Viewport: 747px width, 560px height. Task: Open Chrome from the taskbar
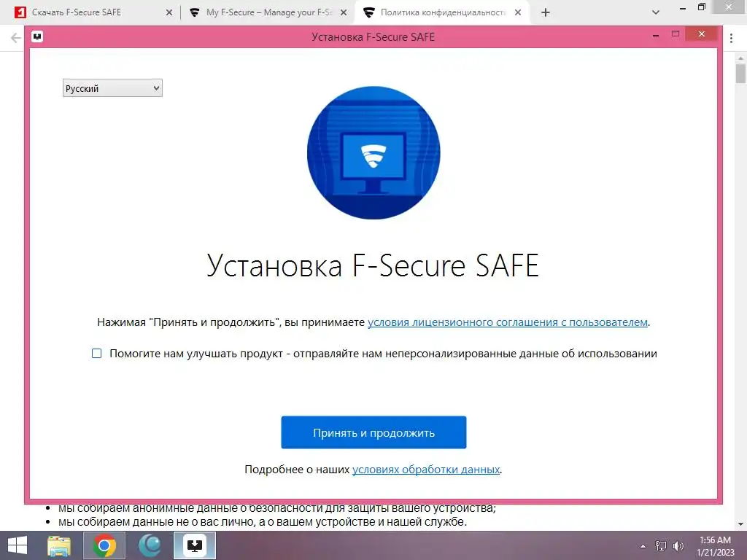104,545
